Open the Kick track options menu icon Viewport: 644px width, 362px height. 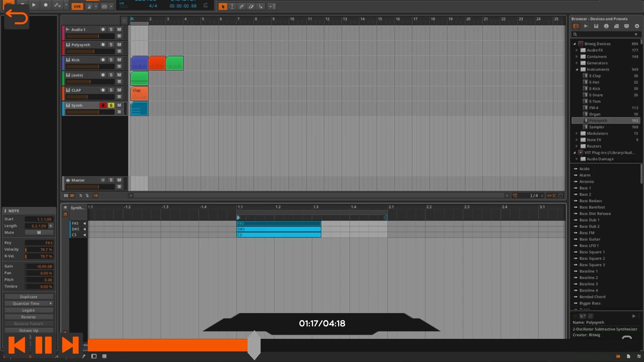[119, 66]
